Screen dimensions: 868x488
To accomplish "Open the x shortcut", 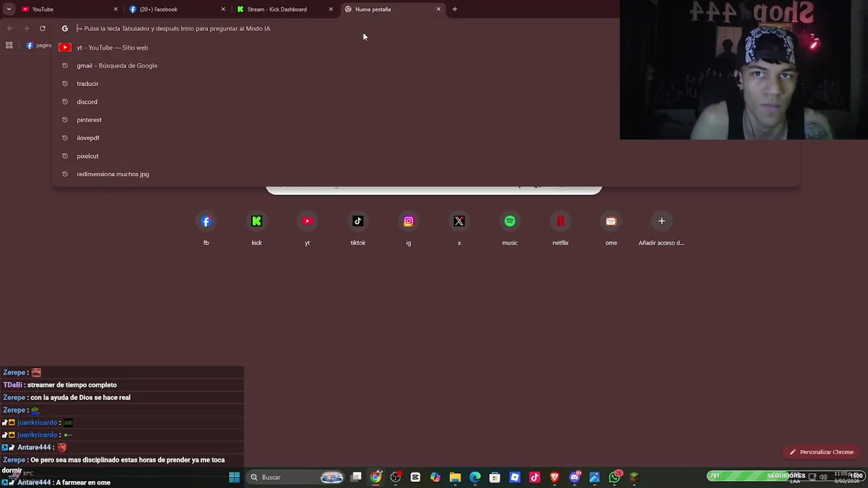I will [x=459, y=228].
